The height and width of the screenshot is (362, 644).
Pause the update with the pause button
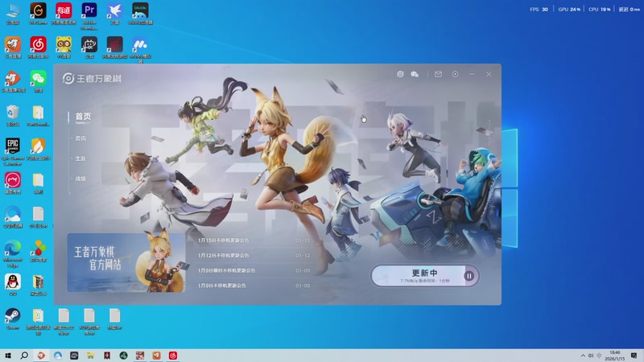click(x=469, y=276)
